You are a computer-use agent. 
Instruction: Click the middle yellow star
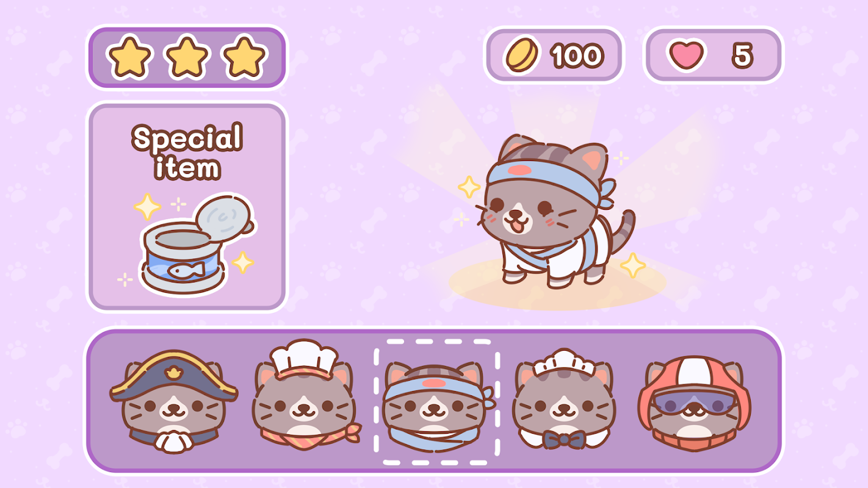coord(187,57)
